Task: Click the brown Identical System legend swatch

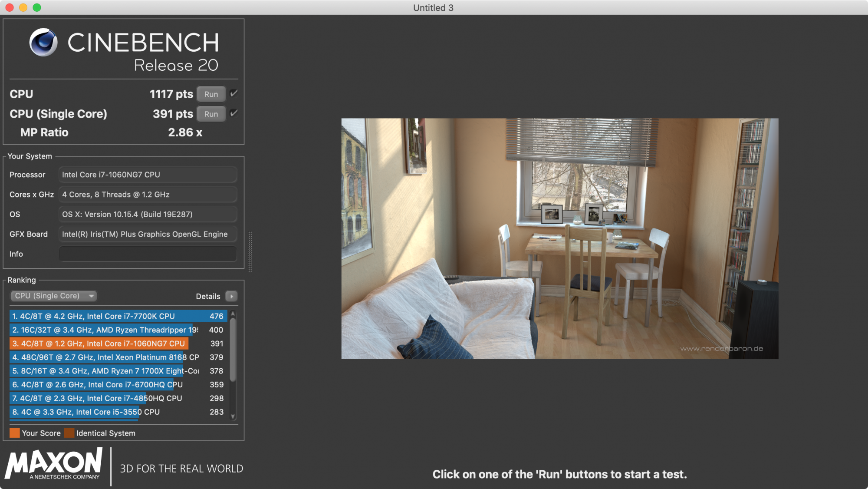Action: [x=69, y=433]
